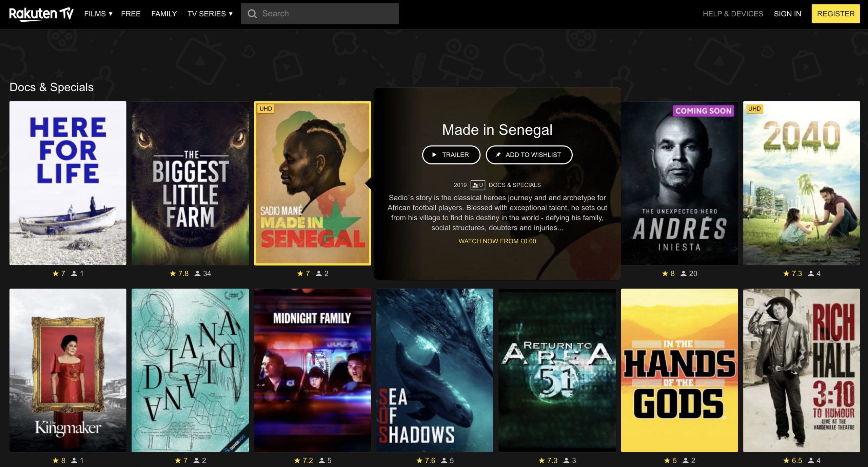Click the 2019 release year text

pyautogui.click(x=460, y=185)
